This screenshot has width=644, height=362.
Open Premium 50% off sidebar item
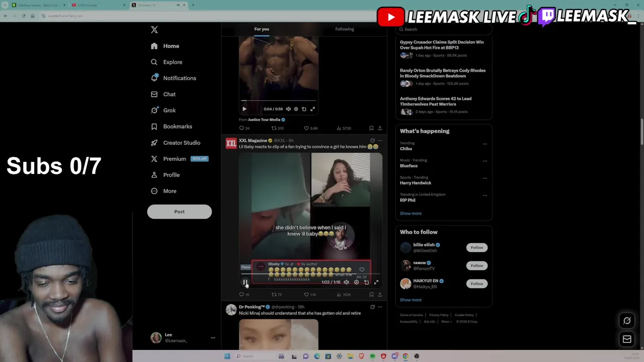point(180,158)
